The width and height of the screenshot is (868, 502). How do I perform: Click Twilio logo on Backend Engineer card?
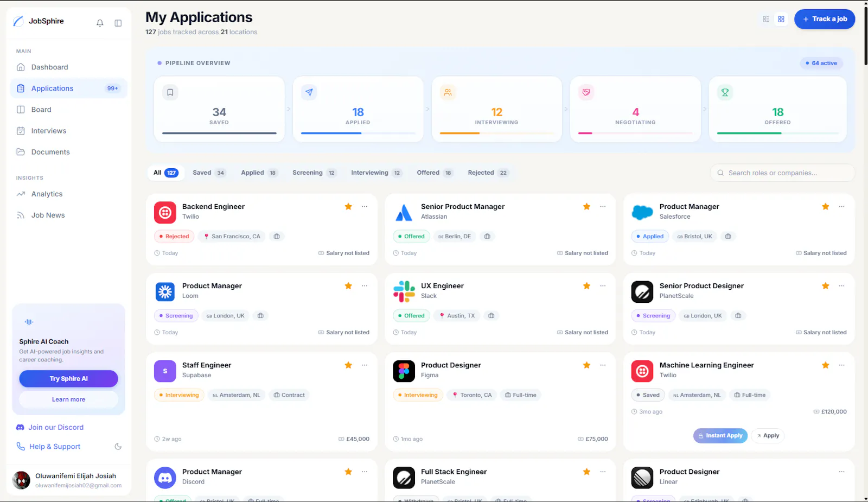(x=165, y=213)
